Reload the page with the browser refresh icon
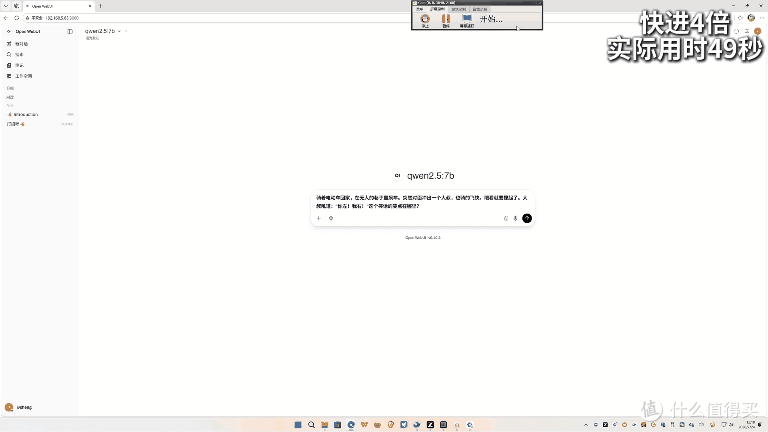Screen dimensions: 768x432 (17, 18)
